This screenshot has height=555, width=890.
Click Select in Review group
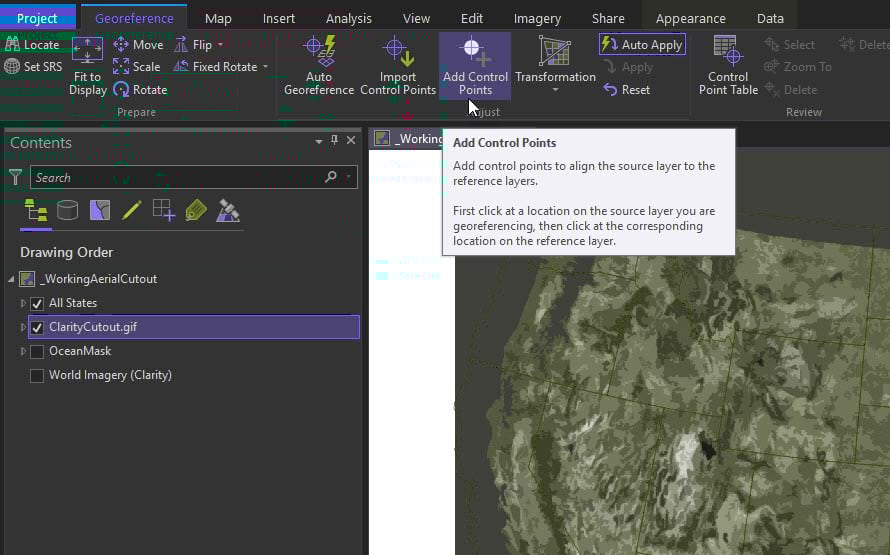(x=789, y=44)
